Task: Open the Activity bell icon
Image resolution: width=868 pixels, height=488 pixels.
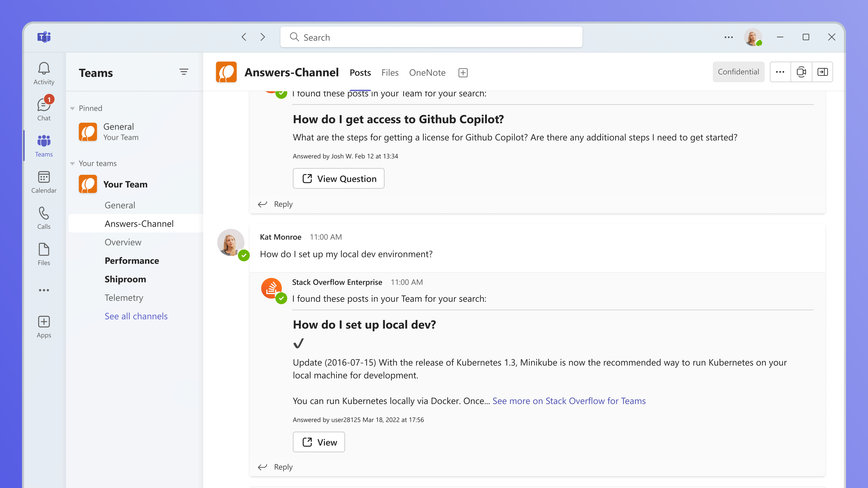Action: click(44, 73)
